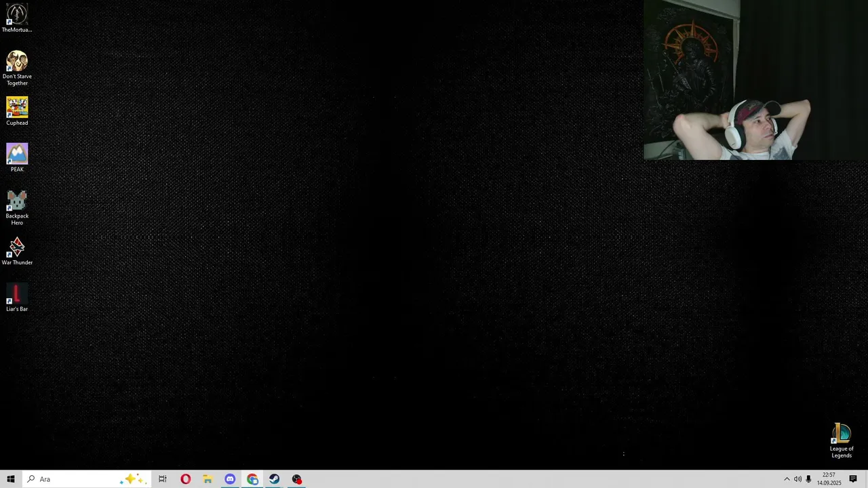The image size is (868, 488).
Task: Select the Cuphead desktop shortcut
Action: tap(17, 111)
